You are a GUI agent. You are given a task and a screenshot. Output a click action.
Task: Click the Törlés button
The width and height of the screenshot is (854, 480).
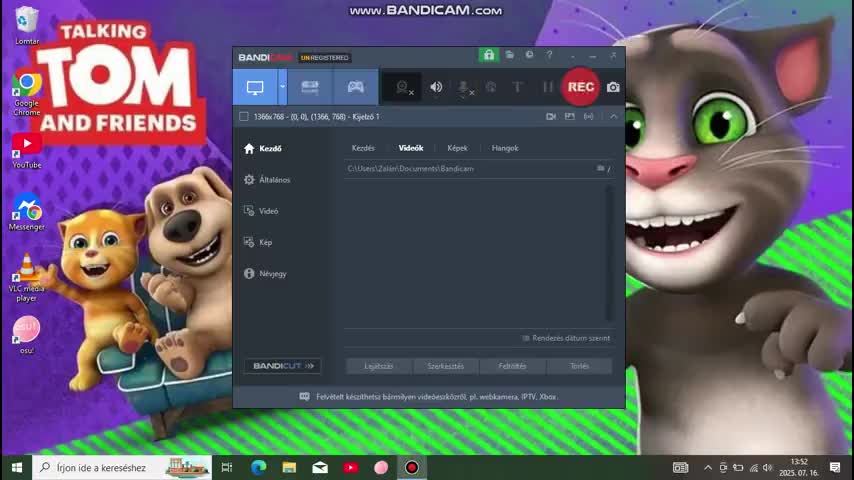[x=580, y=366]
